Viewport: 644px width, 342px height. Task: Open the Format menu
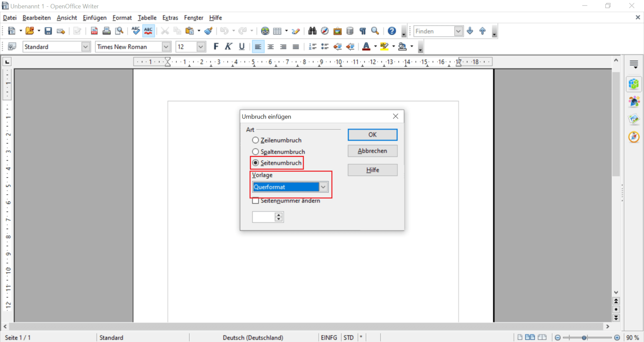[x=122, y=18]
